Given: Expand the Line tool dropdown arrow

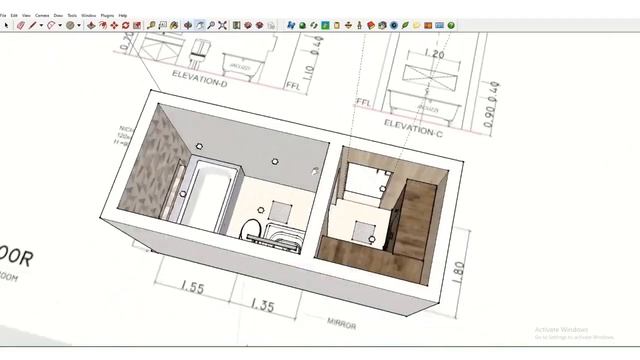Looking at the screenshot, I should point(41,25).
